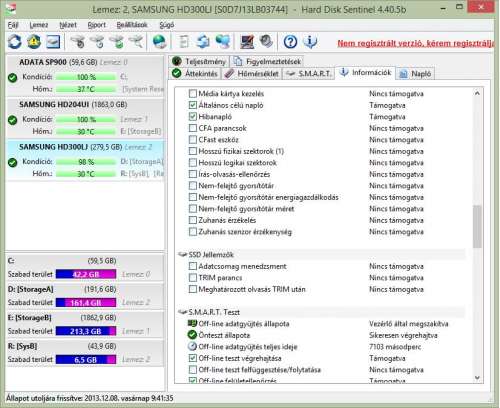Toggle the Off-line teszt végrehajtása checkbox
Image resolution: width=500 pixels, height=408 pixels.
(x=193, y=358)
